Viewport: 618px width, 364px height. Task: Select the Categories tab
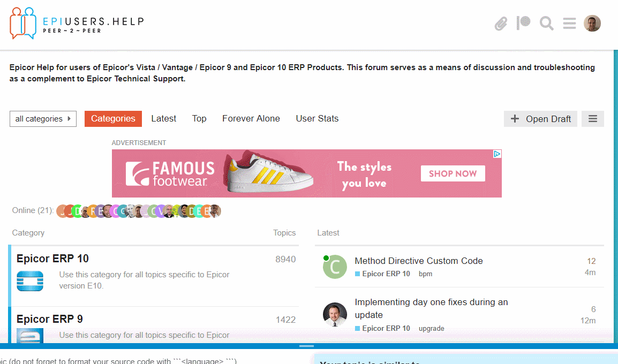pyautogui.click(x=113, y=119)
